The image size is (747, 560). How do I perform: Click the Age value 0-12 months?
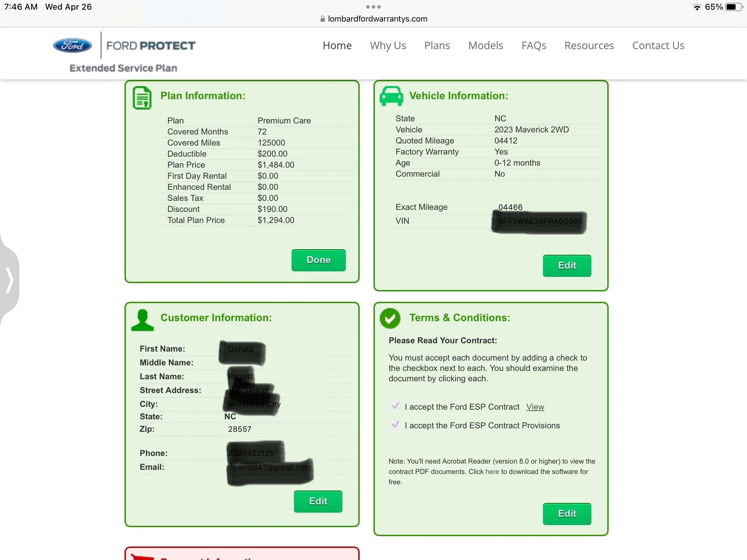click(x=517, y=163)
